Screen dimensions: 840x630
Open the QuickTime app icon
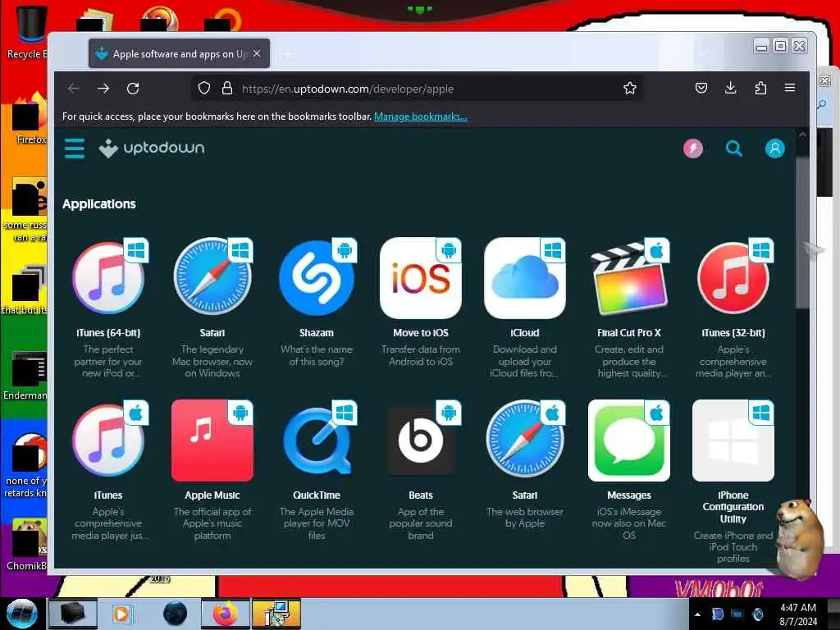click(x=317, y=441)
